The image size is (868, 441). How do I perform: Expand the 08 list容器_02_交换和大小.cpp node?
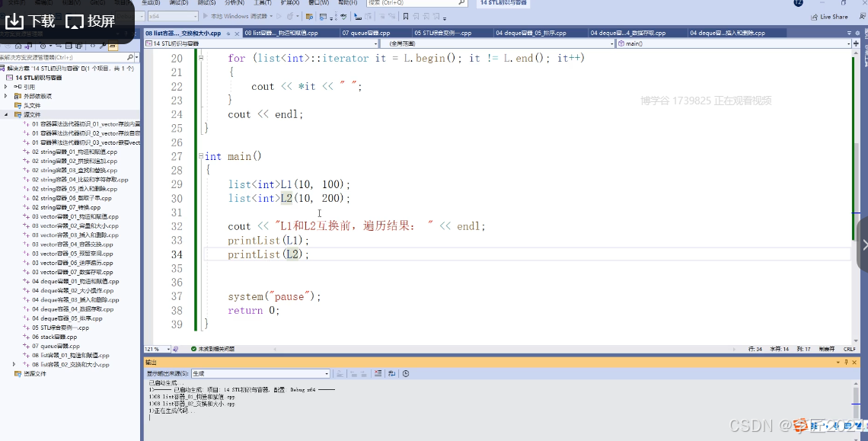point(14,365)
